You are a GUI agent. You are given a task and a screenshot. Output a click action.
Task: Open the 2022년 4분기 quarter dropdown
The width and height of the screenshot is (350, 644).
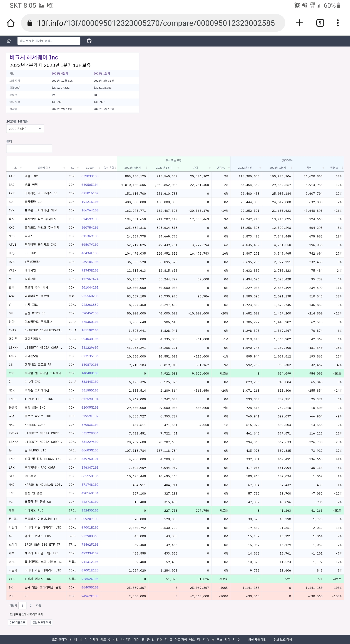[x=25, y=129]
